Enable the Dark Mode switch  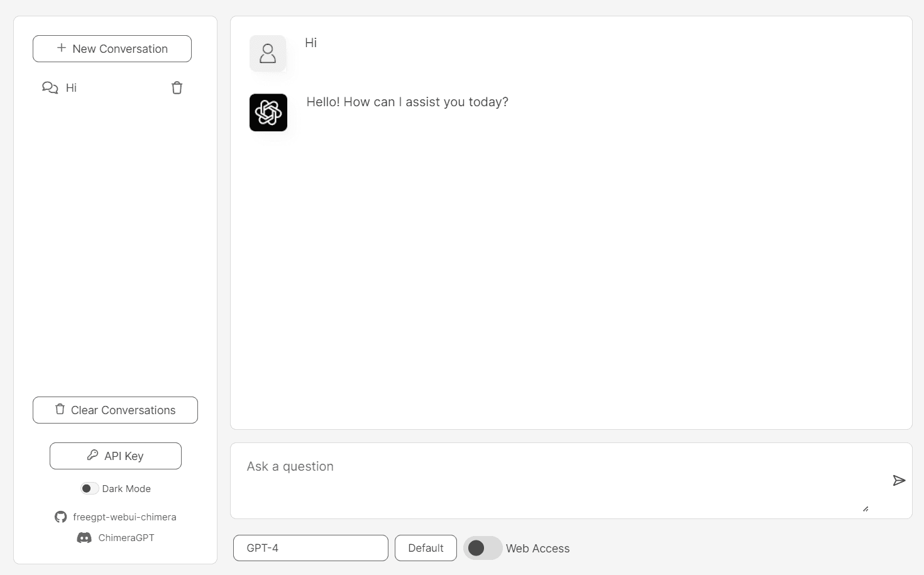89,489
